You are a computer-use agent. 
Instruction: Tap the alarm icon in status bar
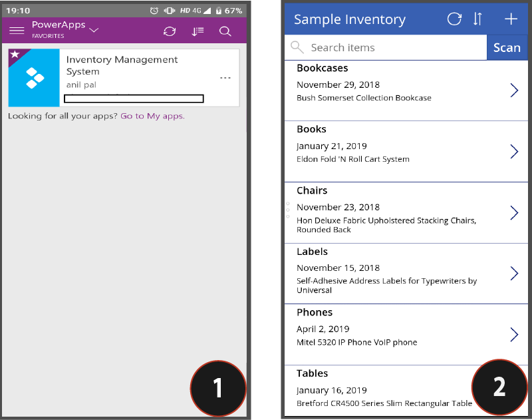pos(154,11)
